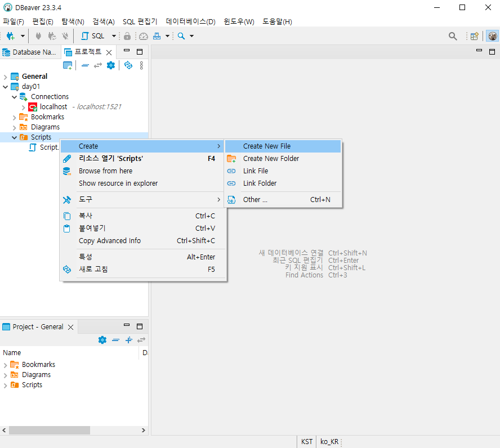500x448 pixels.
Task: Expand the General project node
Action: pyautogui.click(x=5, y=77)
